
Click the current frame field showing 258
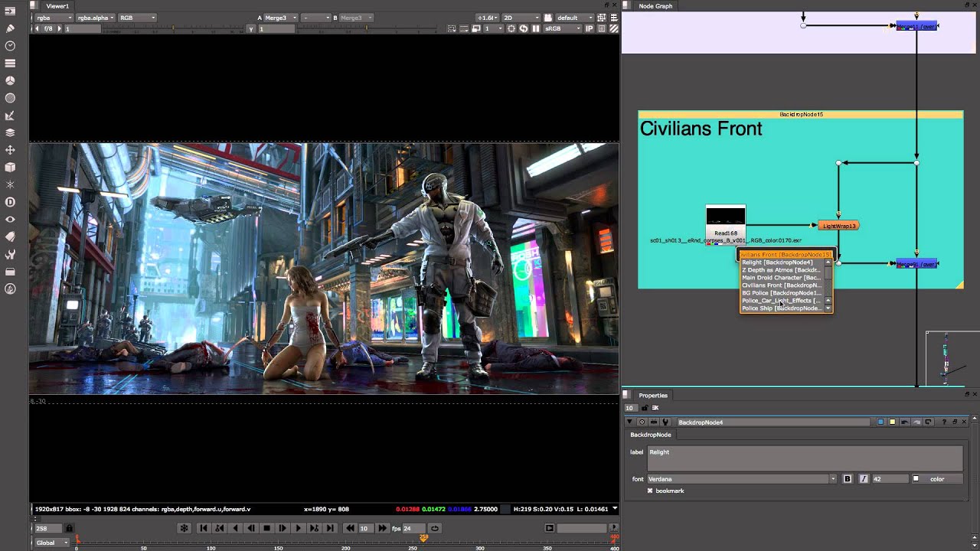coord(47,528)
